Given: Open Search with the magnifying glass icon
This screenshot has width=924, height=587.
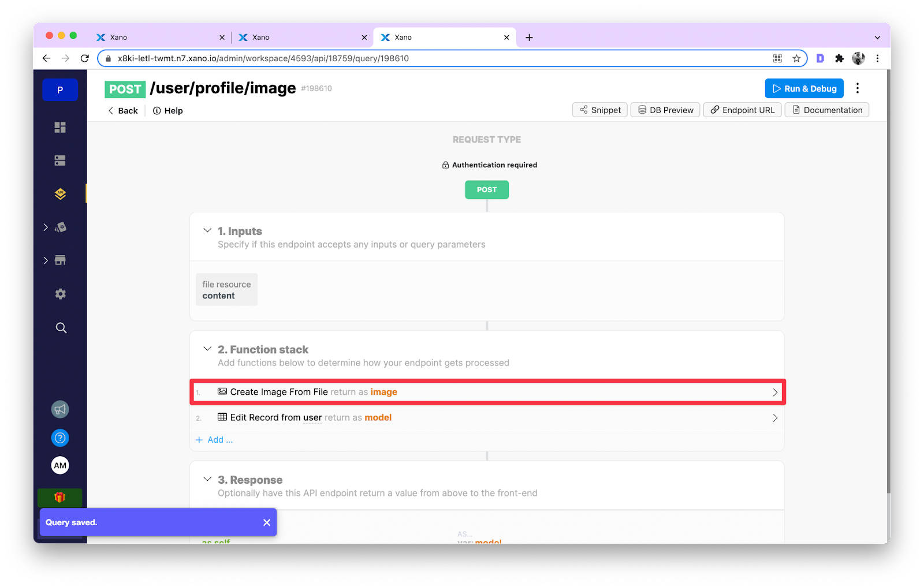Looking at the screenshot, I should coord(60,327).
